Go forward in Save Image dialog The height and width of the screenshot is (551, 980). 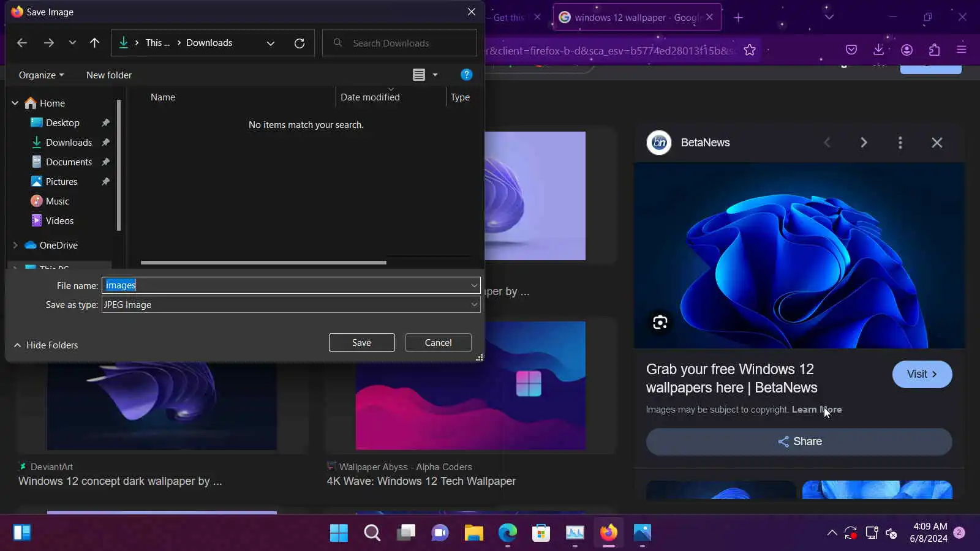point(49,43)
